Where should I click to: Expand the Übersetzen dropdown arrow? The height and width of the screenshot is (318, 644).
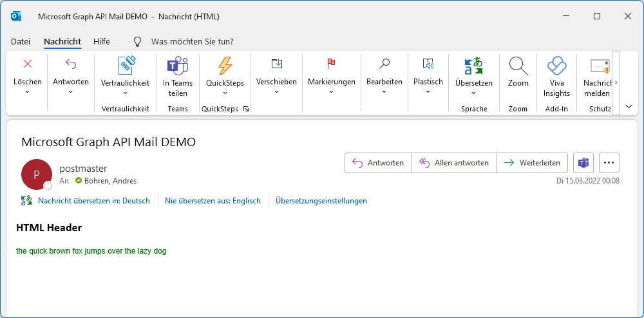[473, 93]
